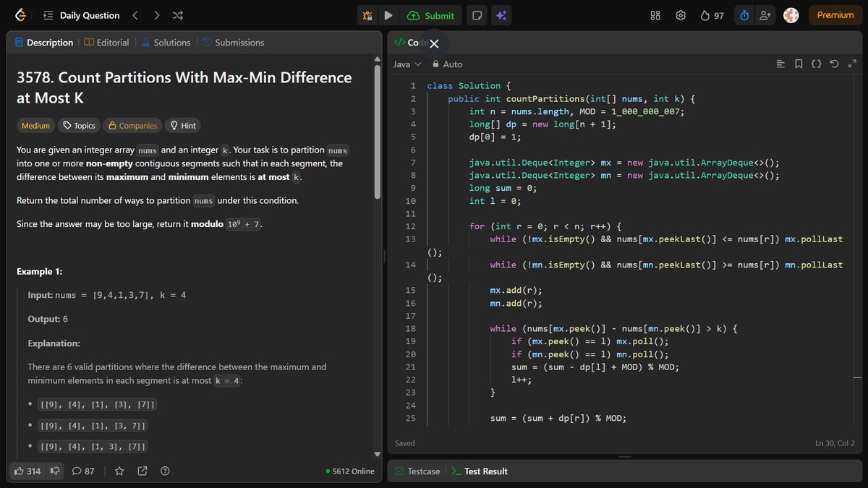
Task: Like the problem with 314 thumbs up
Action: [x=27, y=471]
